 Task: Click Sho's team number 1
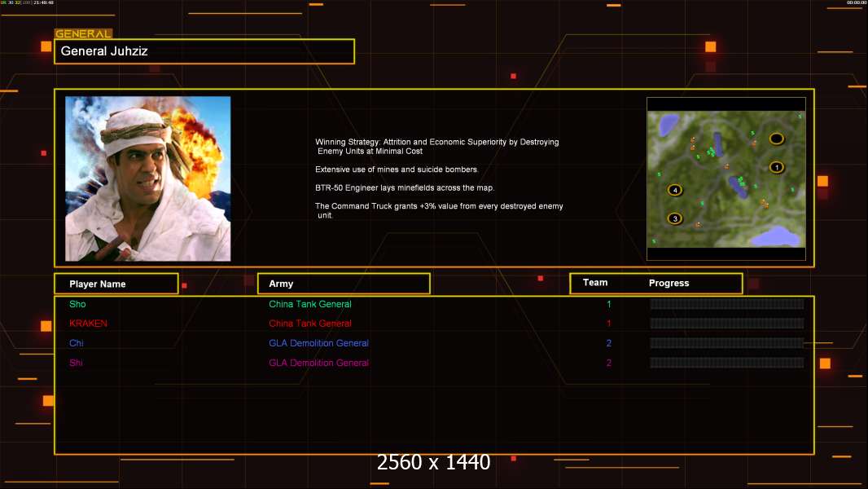609,304
